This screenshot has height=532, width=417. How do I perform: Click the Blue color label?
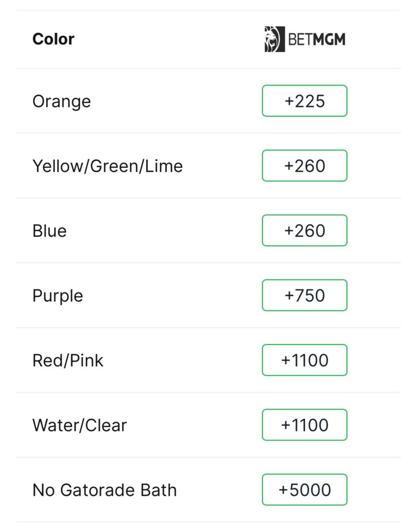tap(49, 231)
